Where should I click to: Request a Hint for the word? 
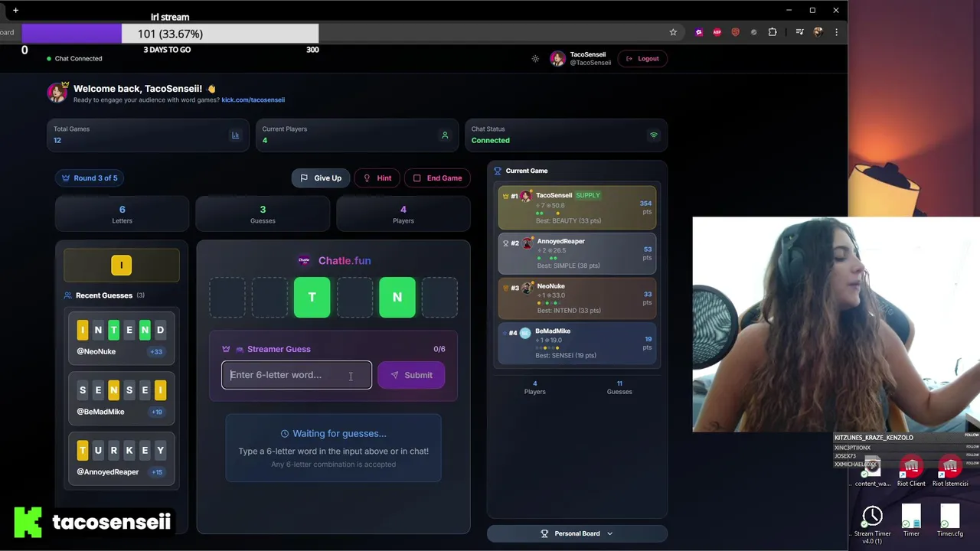[377, 178]
